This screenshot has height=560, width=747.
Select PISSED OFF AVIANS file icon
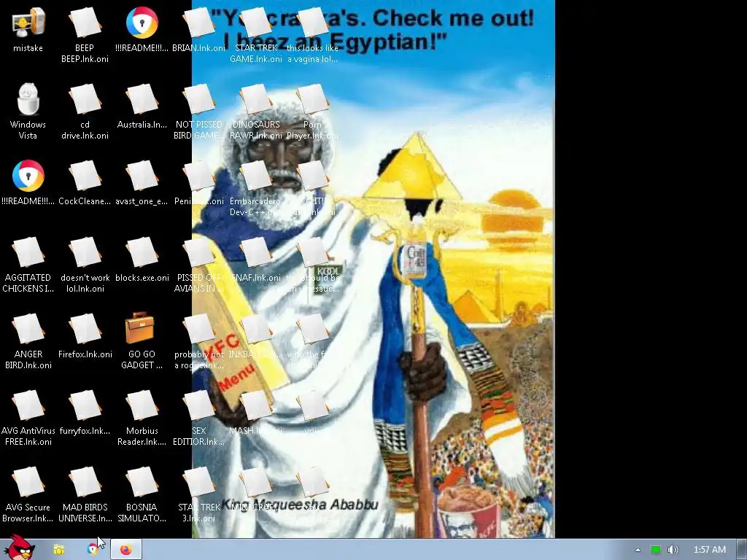click(198, 252)
